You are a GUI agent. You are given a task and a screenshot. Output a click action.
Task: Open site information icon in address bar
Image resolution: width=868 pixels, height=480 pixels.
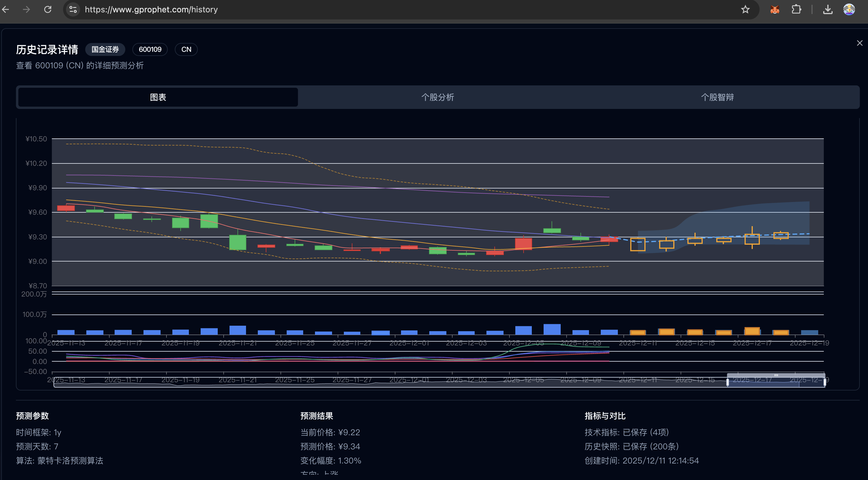click(73, 9)
